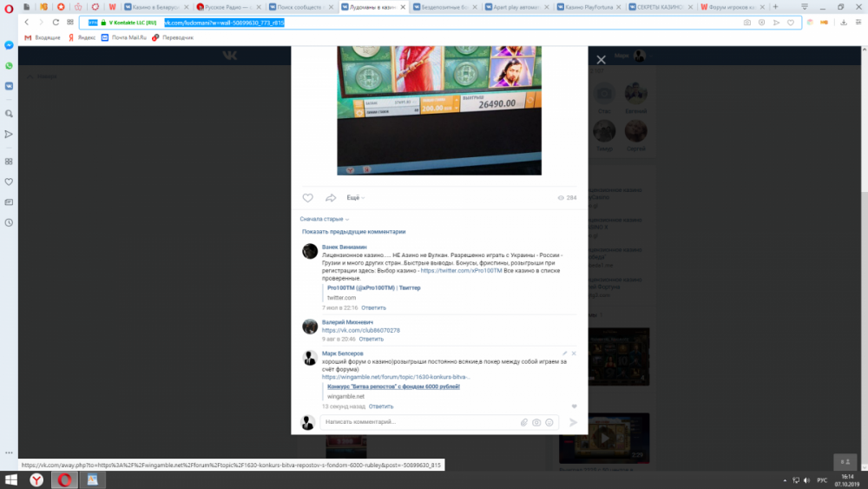Expand the Ещё post actions menu
This screenshot has height=489, width=868.
355,198
